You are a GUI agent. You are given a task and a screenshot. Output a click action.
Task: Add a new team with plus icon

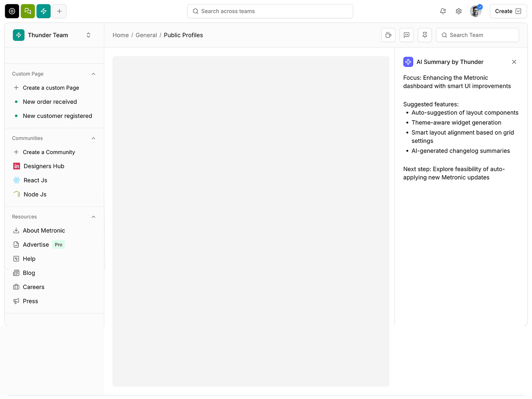click(59, 11)
